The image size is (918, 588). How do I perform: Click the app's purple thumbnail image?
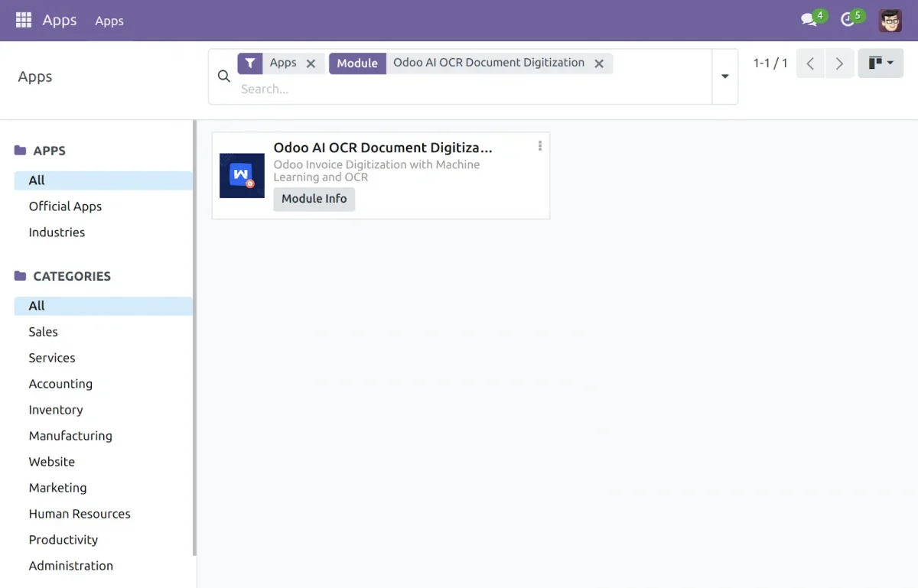(x=242, y=174)
